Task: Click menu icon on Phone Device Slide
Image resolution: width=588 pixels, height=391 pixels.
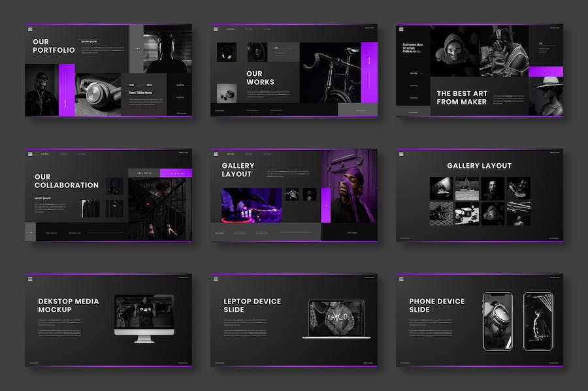Action: coord(401,279)
